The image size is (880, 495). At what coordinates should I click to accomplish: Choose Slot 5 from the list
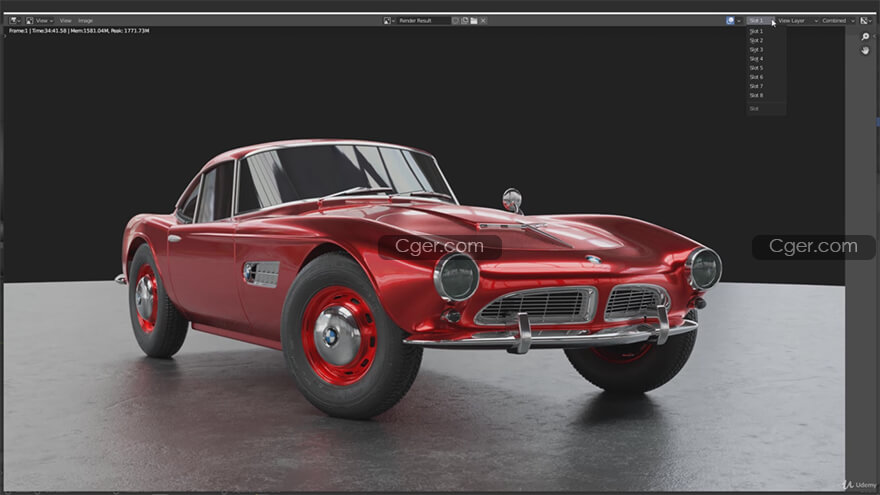(766, 68)
